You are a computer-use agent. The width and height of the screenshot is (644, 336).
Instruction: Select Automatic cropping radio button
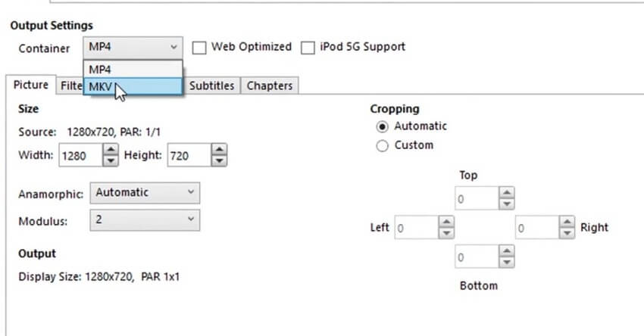point(383,126)
